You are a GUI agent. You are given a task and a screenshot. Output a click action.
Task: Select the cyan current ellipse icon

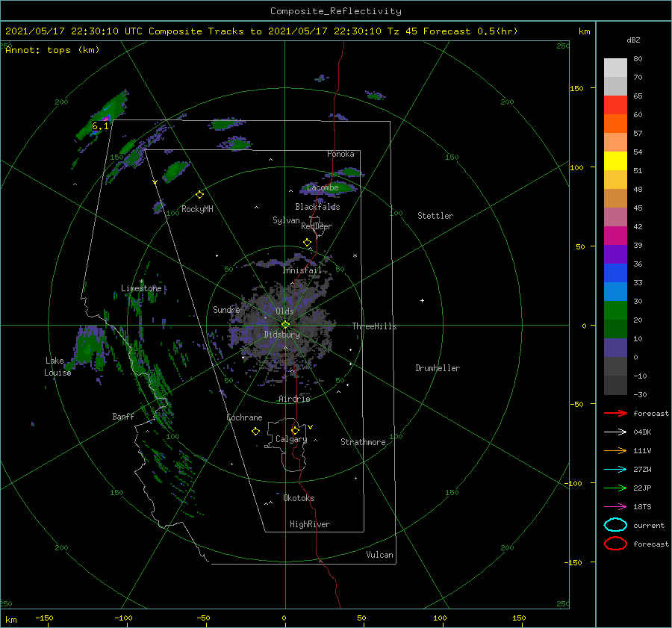[615, 525]
